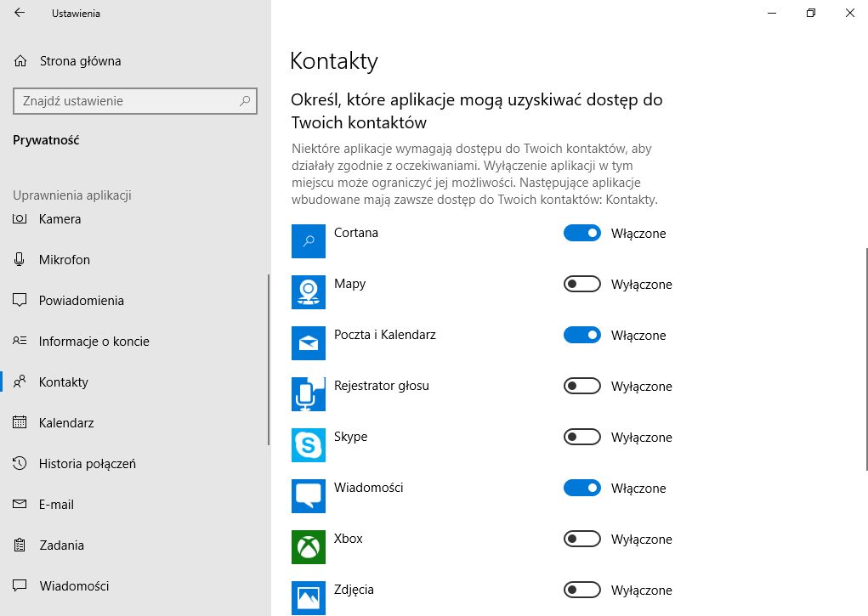
Task: Click the Xbox app icon
Action: click(309, 547)
